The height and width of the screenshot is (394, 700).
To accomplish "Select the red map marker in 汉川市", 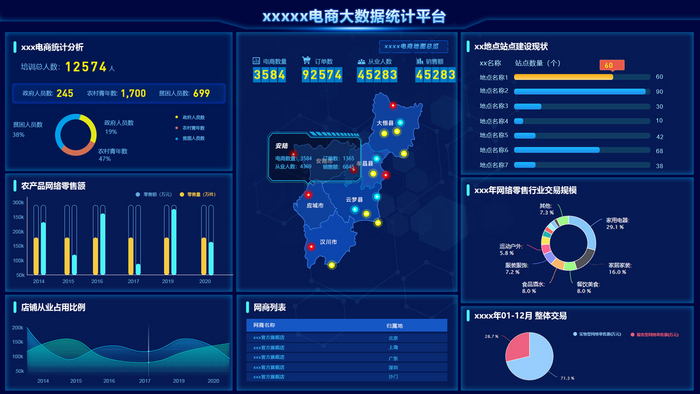I will click(x=311, y=247).
